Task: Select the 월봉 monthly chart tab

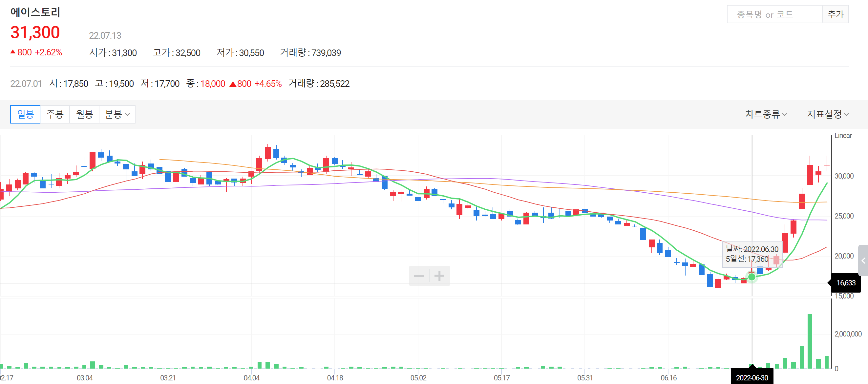Action: tap(84, 114)
